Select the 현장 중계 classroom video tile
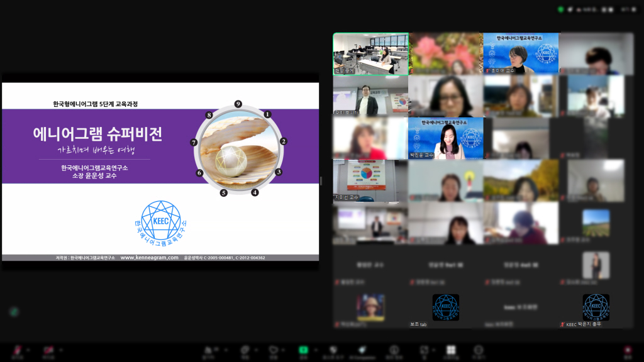The width and height of the screenshot is (644, 362). pyautogui.click(x=370, y=54)
